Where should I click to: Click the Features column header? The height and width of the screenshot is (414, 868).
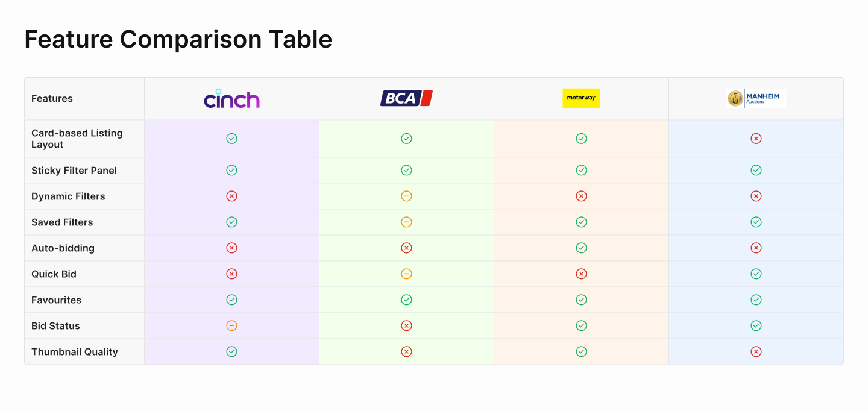click(52, 98)
